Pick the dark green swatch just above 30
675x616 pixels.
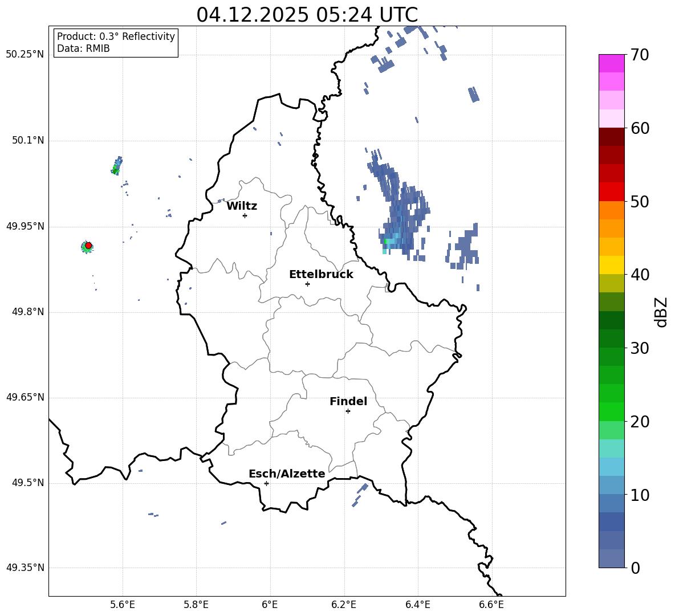click(x=611, y=338)
